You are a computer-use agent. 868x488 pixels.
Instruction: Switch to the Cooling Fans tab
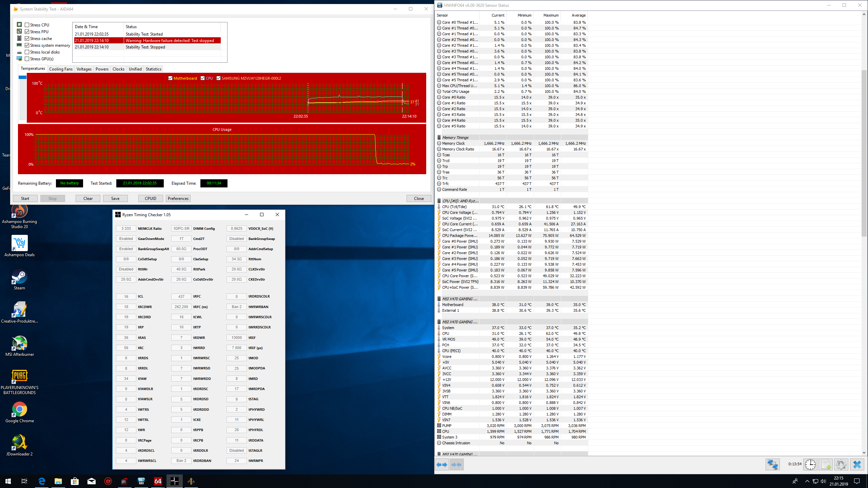[61, 69]
